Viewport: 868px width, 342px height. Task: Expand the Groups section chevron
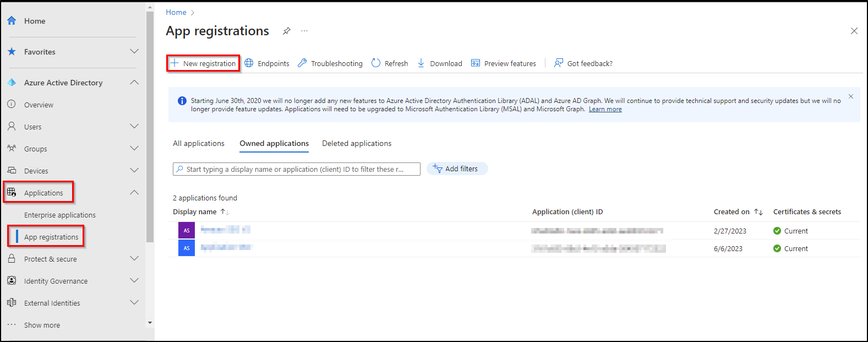pyautogui.click(x=134, y=149)
